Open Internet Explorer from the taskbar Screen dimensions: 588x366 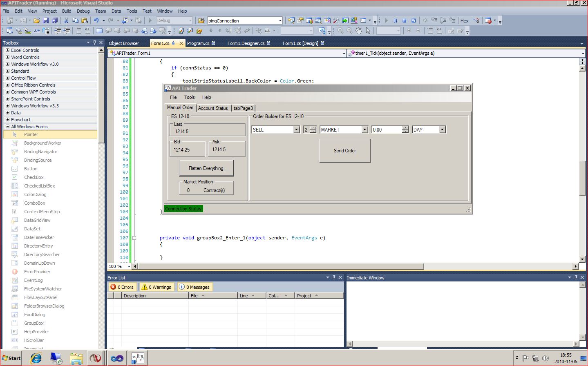[x=36, y=358]
